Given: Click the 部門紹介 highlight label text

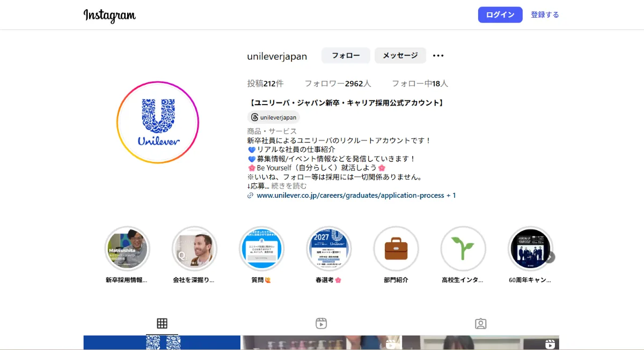Looking at the screenshot, I should (396, 280).
